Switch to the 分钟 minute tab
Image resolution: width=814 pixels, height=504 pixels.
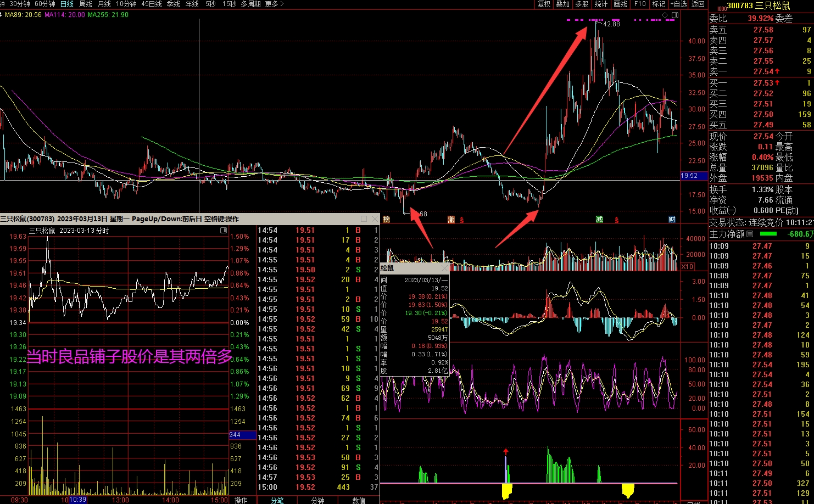(x=318, y=500)
